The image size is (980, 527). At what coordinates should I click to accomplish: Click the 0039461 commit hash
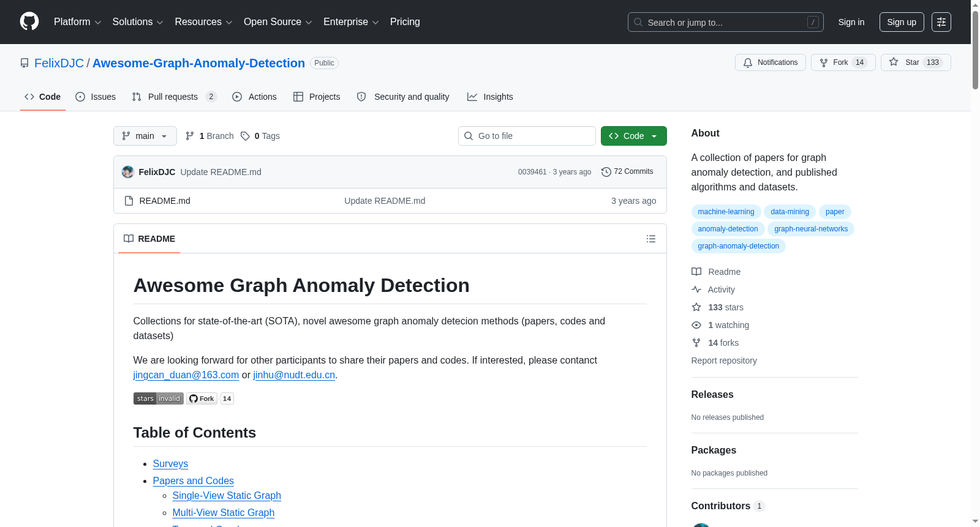pos(532,172)
